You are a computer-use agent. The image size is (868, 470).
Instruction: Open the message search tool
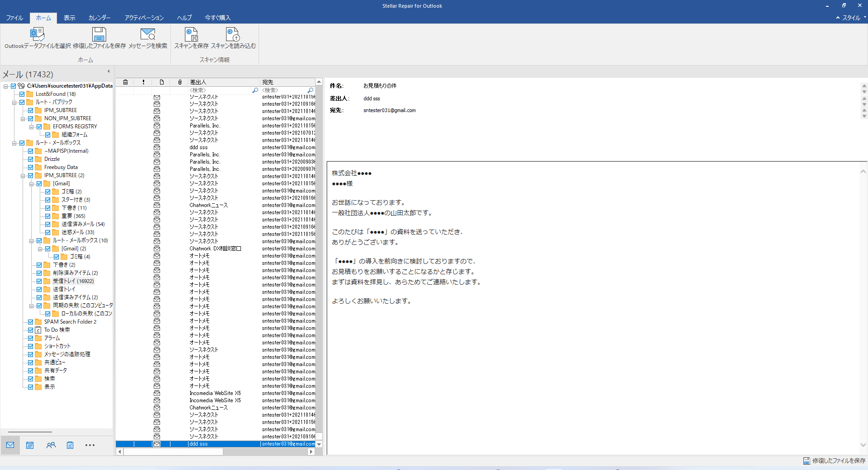(x=147, y=34)
